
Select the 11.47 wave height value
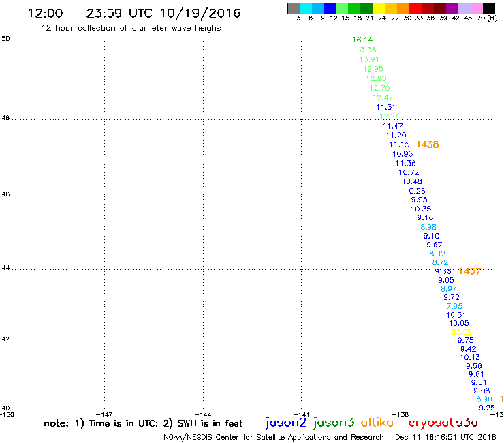[x=392, y=126]
